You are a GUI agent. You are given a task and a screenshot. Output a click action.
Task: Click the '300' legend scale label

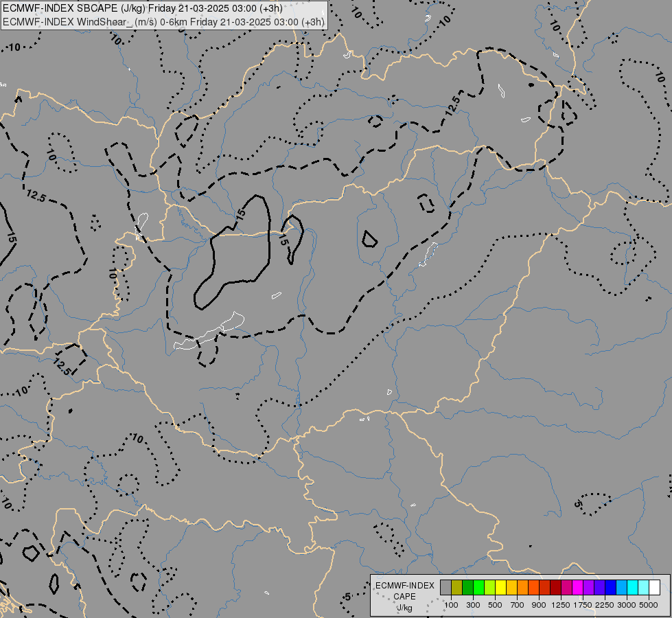[473, 605]
